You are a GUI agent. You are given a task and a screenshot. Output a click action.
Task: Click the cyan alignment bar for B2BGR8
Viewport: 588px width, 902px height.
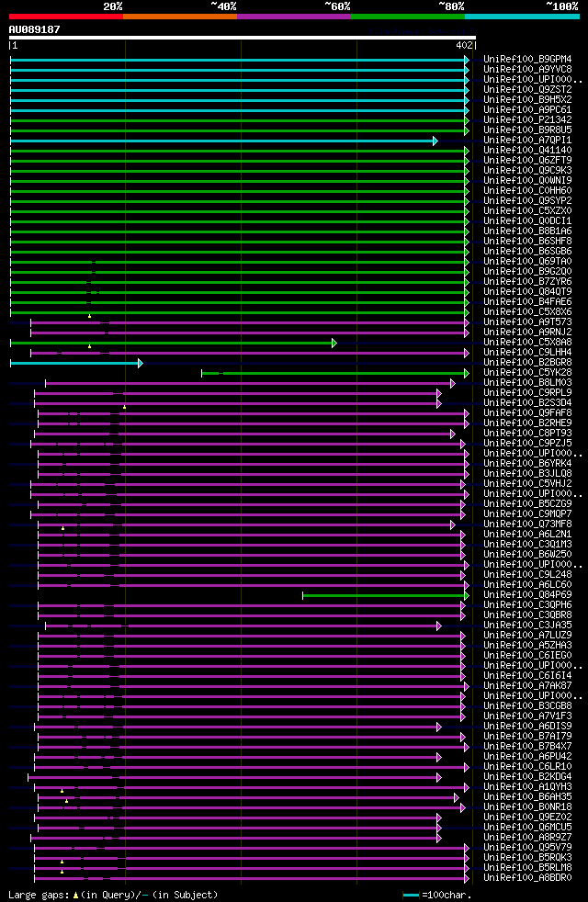[x=74, y=364]
